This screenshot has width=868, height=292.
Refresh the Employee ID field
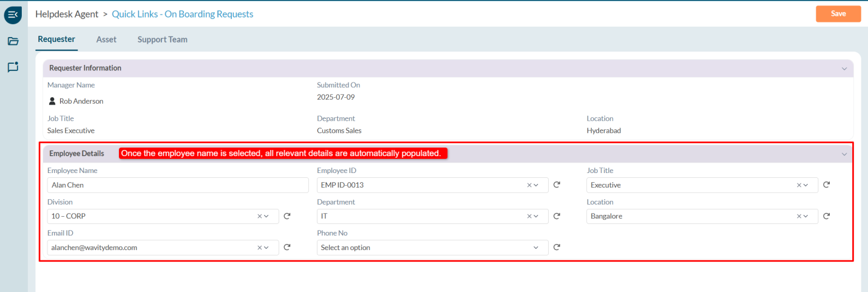[x=557, y=185]
